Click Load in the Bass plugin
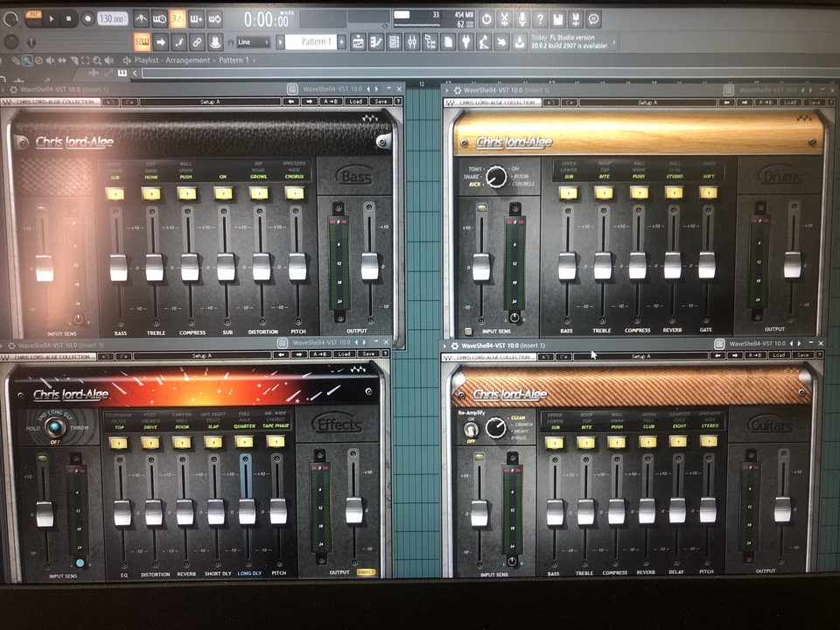This screenshot has width=840, height=630. pos(356,101)
